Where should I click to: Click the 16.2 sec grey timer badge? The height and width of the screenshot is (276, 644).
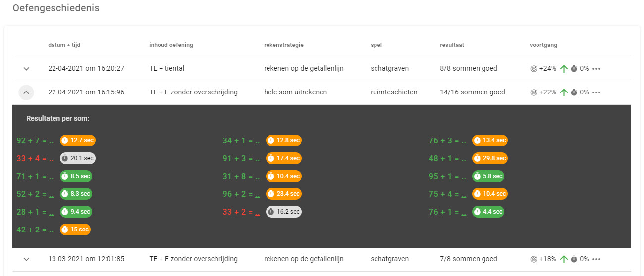(x=283, y=212)
